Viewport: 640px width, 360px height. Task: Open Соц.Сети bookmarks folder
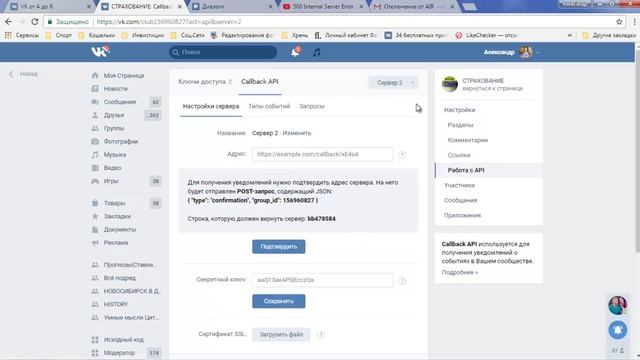coord(188,36)
